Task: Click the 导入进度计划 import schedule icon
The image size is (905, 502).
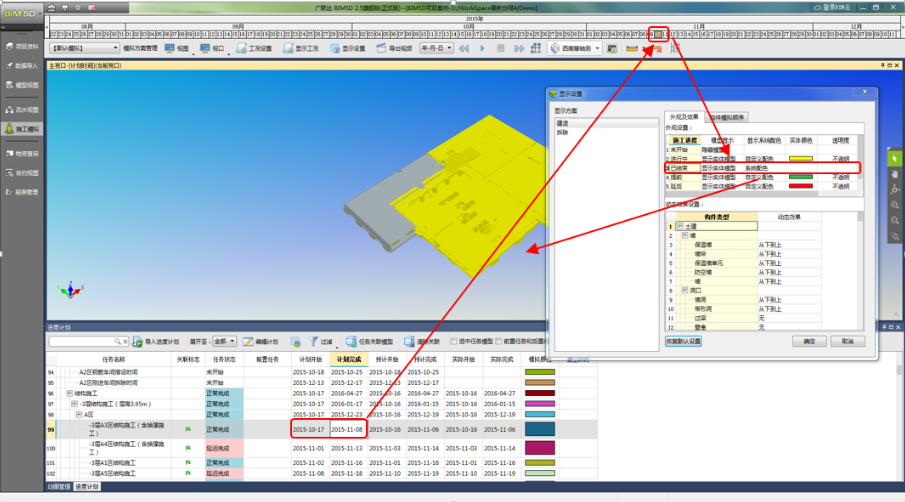Action: (137, 342)
